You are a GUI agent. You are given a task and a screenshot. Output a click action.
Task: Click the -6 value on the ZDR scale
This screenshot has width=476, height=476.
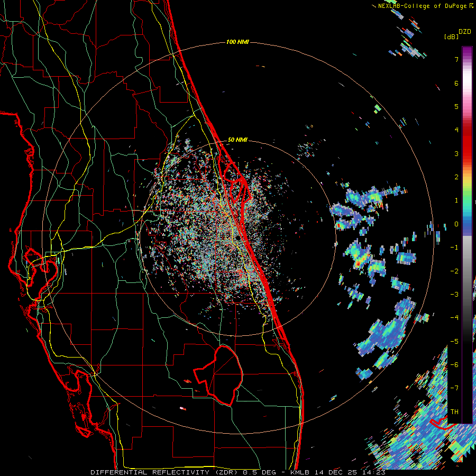(454, 365)
